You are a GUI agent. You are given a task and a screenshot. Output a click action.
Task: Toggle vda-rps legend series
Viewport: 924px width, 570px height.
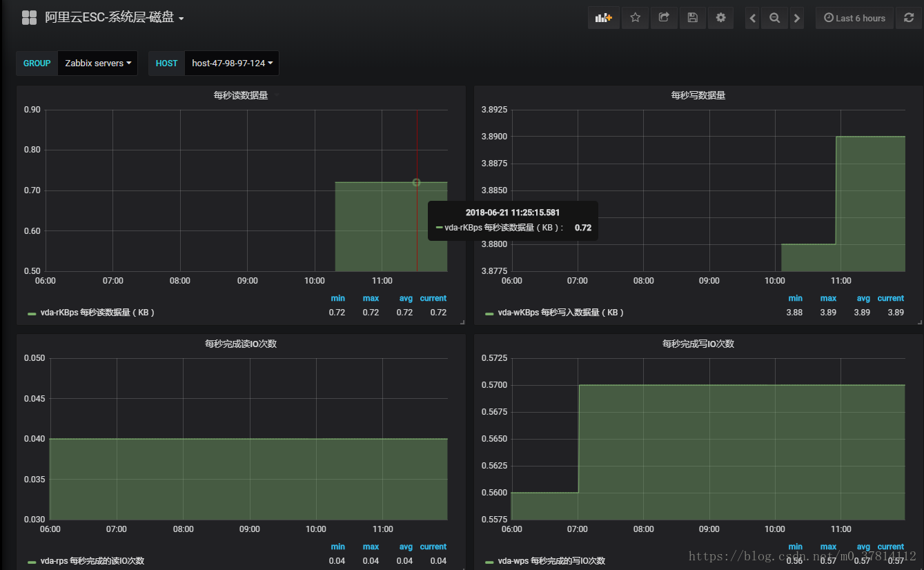[x=92, y=561]
